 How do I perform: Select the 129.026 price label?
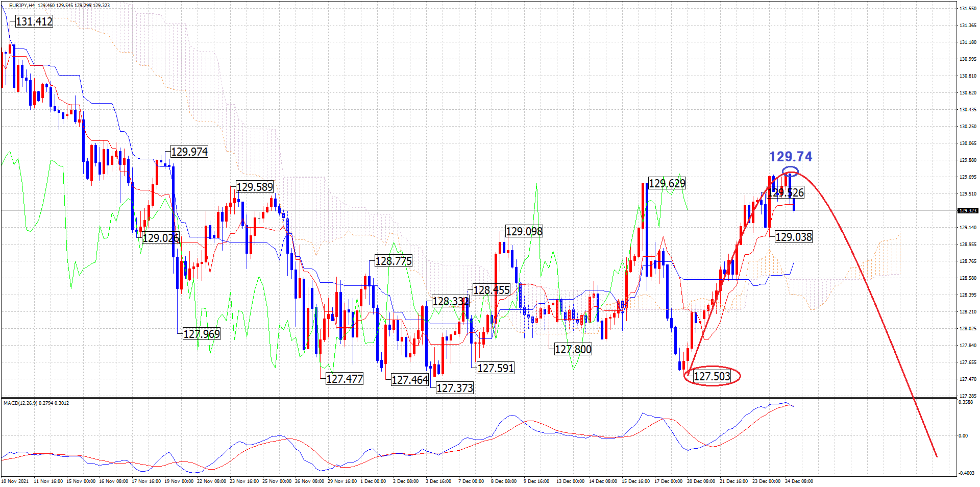click(161, 238)
